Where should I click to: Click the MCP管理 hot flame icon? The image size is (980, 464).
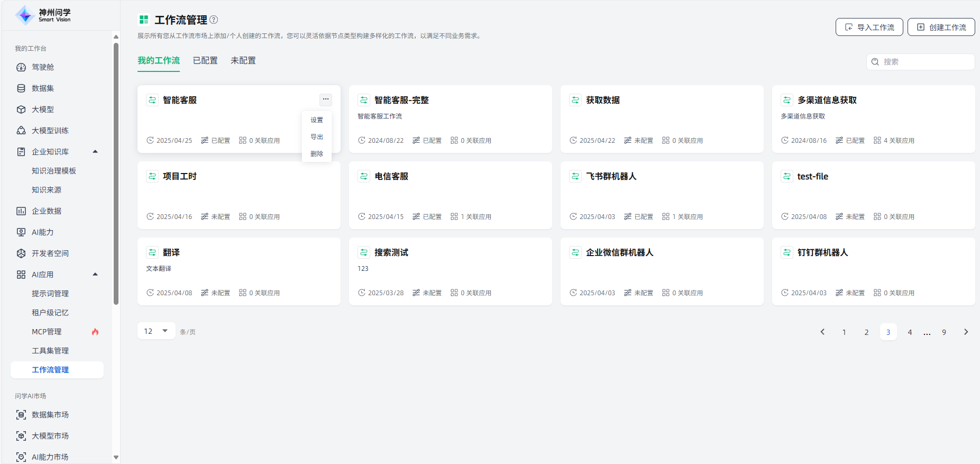click(x=95, y=332)
